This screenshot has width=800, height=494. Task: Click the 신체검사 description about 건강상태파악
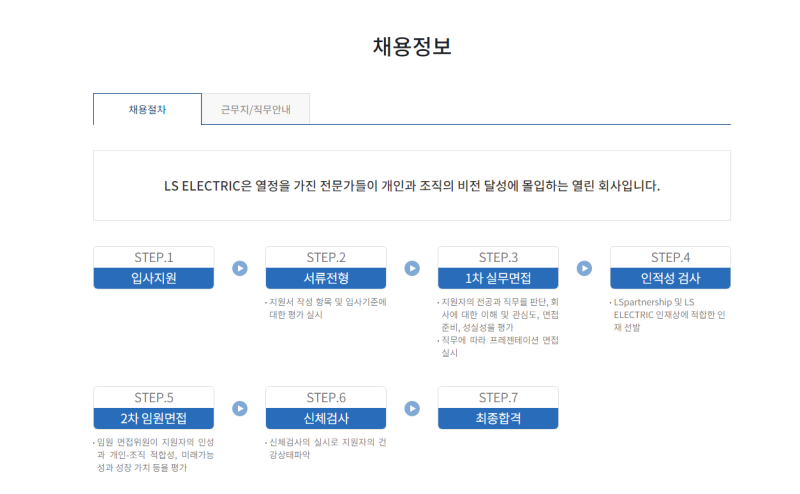click(327, 447)
